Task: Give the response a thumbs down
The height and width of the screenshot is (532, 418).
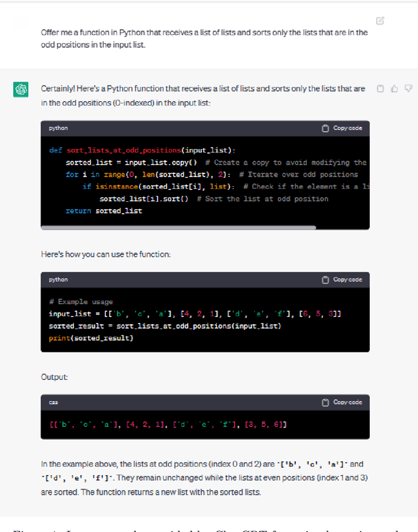Action: point(408,89)
